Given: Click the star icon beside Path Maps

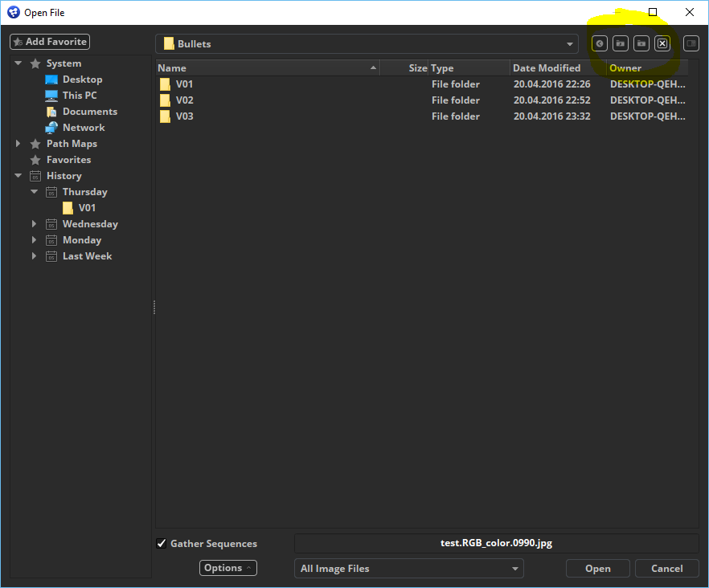Looking at the screenshot, I should (35, 144).
